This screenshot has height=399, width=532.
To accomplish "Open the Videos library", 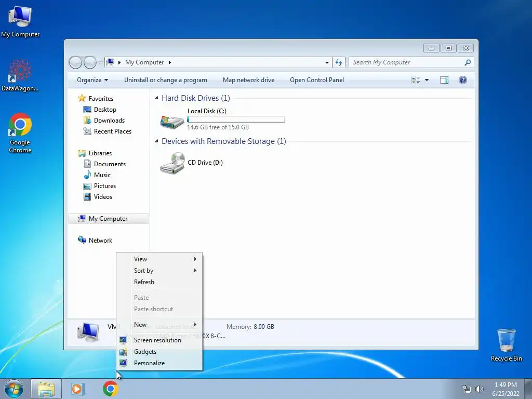I will [x=103, y=197].
